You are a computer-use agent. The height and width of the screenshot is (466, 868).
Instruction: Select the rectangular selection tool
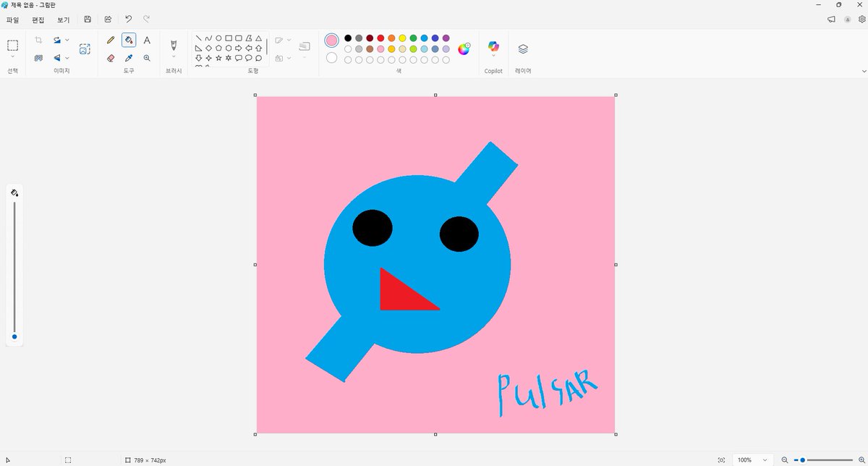coord(12,46)
